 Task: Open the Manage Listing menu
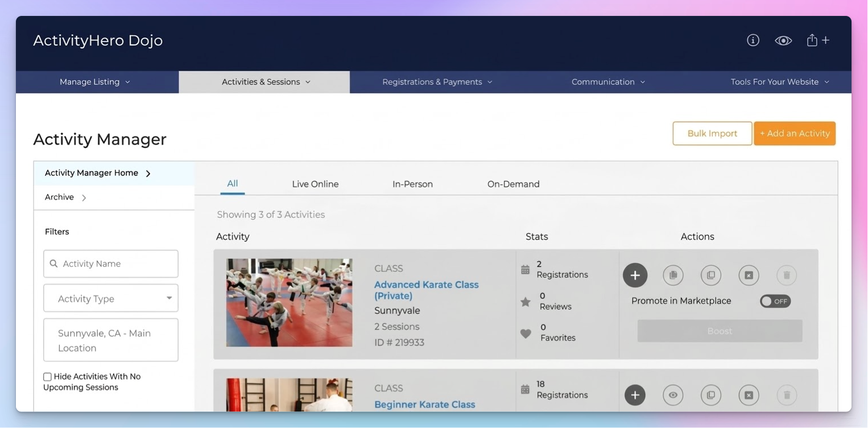tap(95, 82)
